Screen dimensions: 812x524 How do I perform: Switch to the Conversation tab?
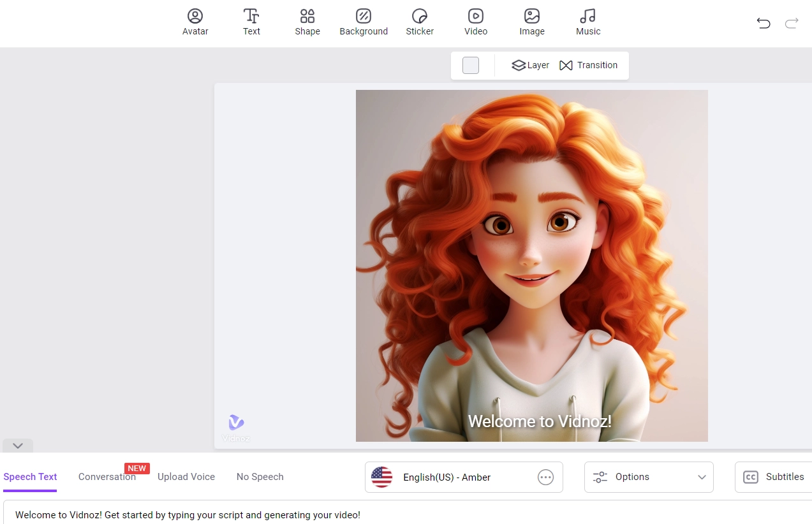(x=107, y=477)
